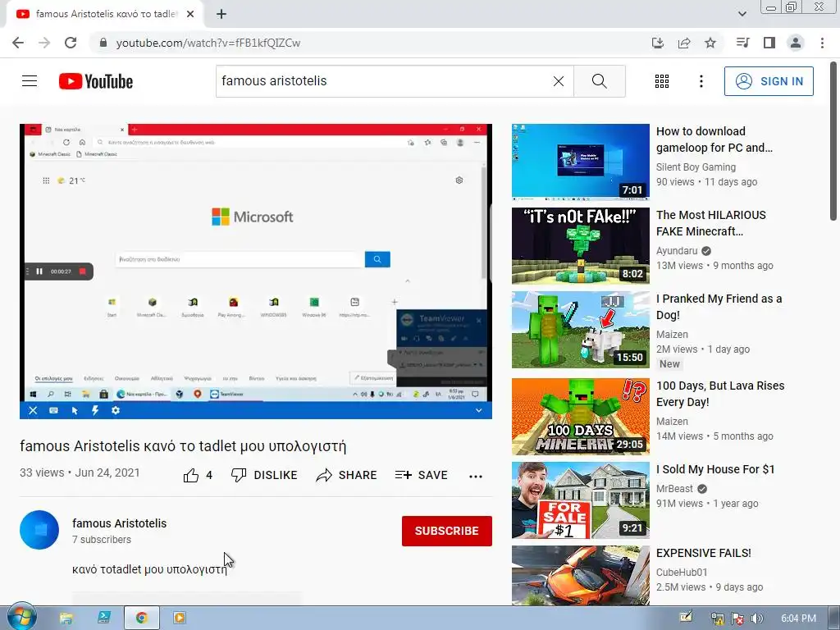Click the share page icon in address bar
The height and width of the screenshot is (630, 840).
[684, 43]
